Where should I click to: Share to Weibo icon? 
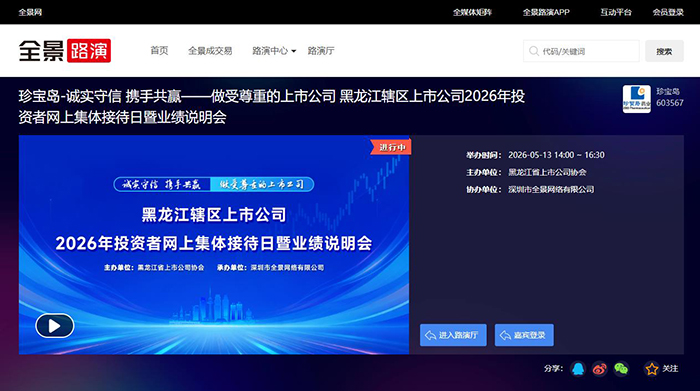click(x=599, y=369)
